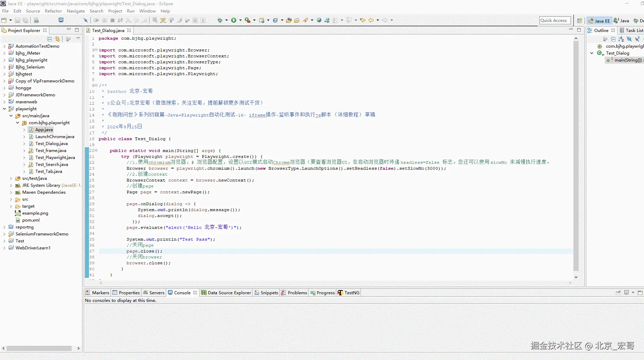Open the Navigate menu

[x=76, y=11]
